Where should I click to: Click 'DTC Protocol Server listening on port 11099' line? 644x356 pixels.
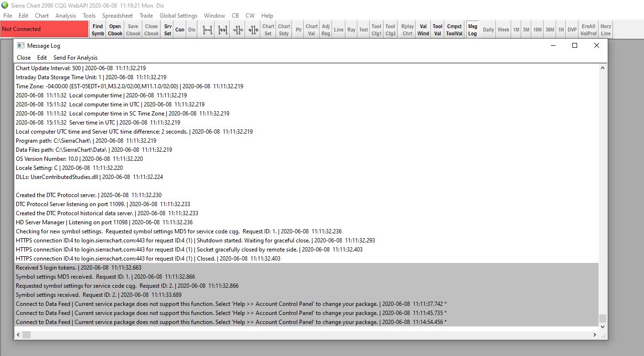pos(306,204)
